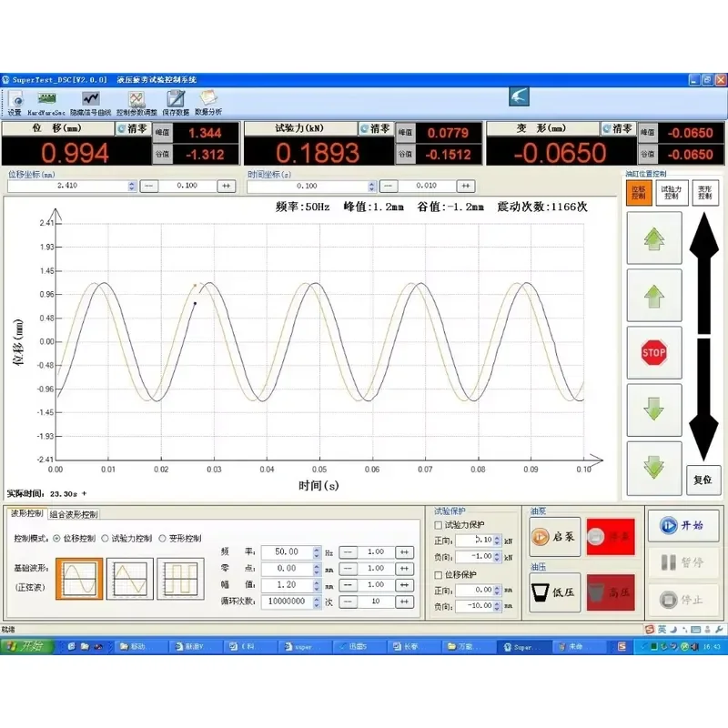The image size is (728, 728).
Task: Click spinner arrows of 幅值 field
Action: pyautogui.click(x=317, y=585)
